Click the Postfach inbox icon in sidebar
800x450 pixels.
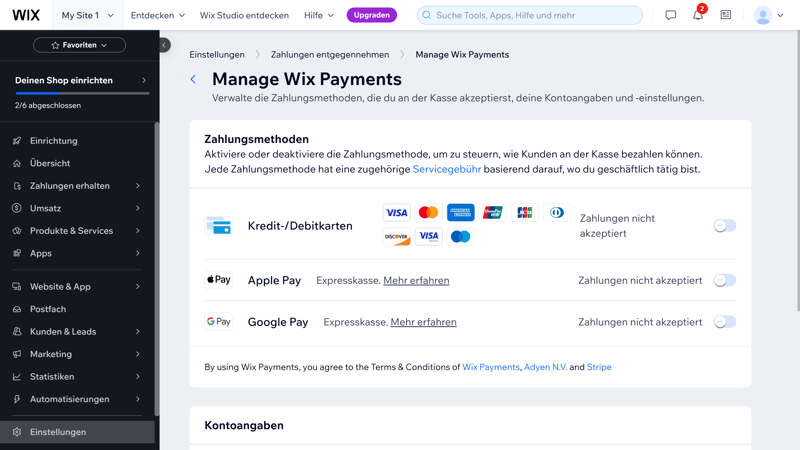coord(17,309)
